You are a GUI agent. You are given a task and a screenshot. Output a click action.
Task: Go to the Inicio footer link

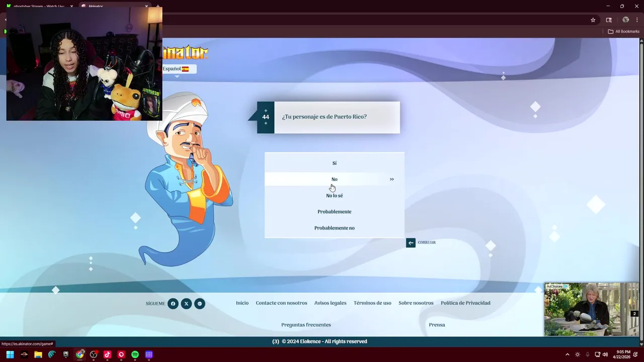[242, 303]
